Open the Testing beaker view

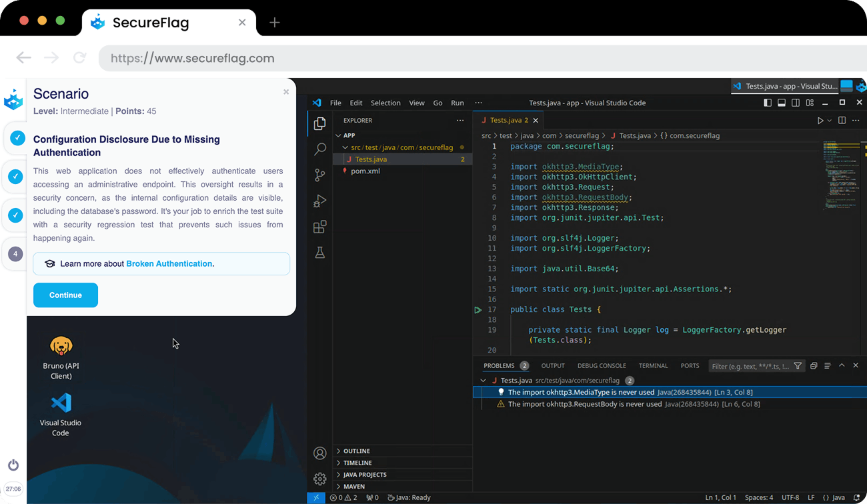tap(319, 252)
